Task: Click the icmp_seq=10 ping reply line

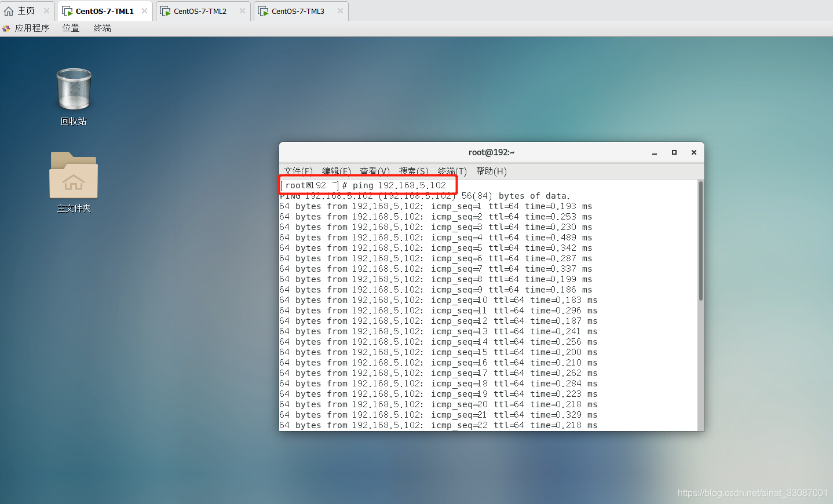Action: click(438, 300)
